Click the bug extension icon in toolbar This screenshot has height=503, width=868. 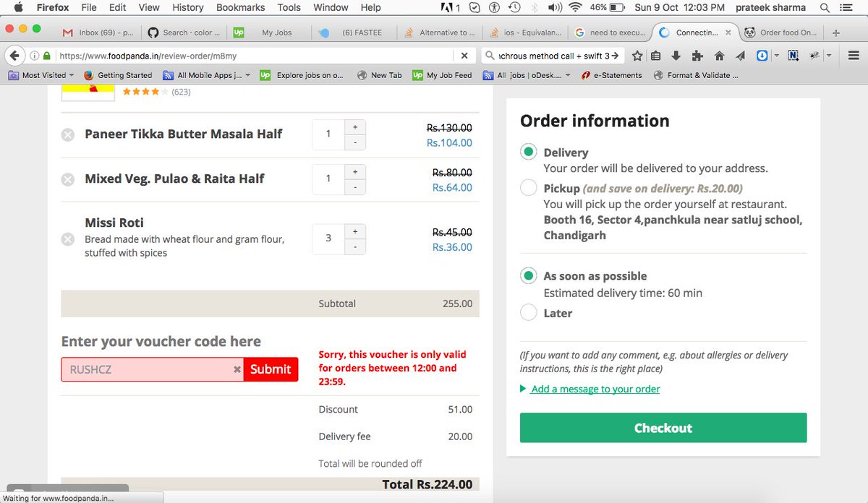click(x=813, y=56)
